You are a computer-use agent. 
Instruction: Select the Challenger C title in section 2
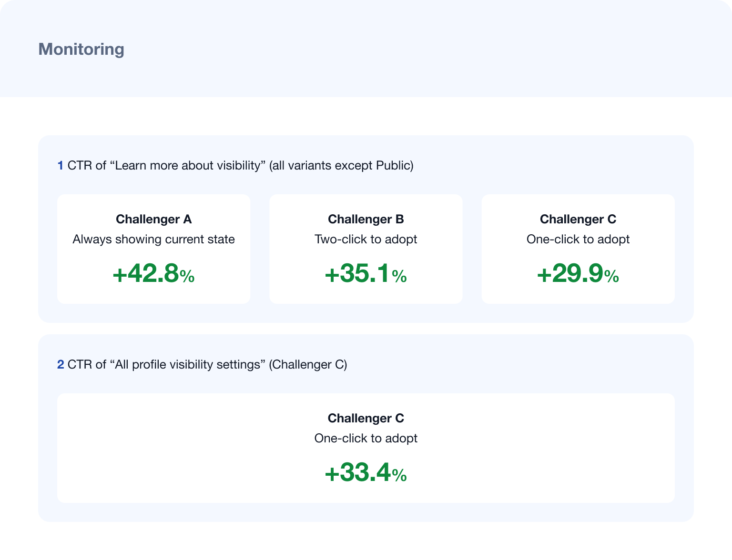[x=366, y=418]
